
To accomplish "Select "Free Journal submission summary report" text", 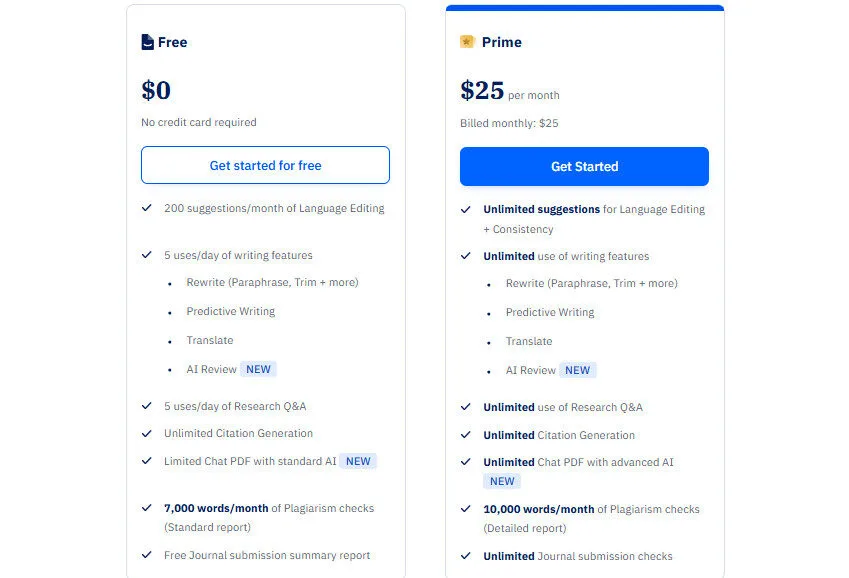I will (x=267, y=555).
